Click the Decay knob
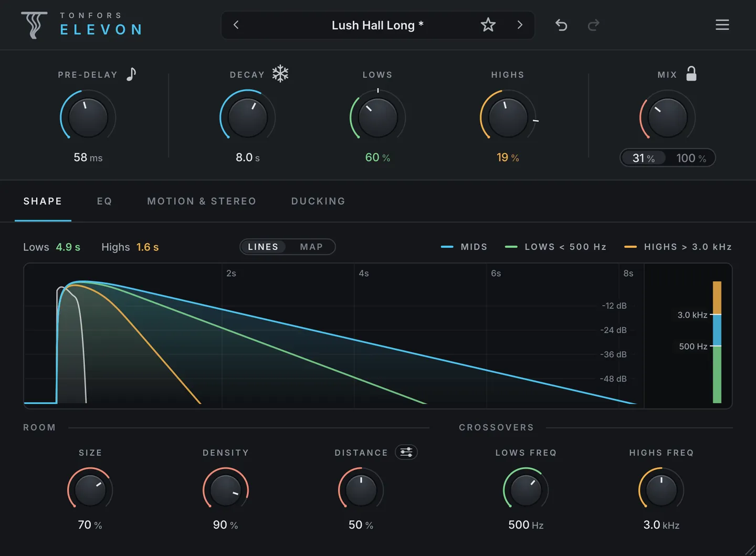Screen dimensions: 756x556 pyautogui.click(x=247, y=117)
